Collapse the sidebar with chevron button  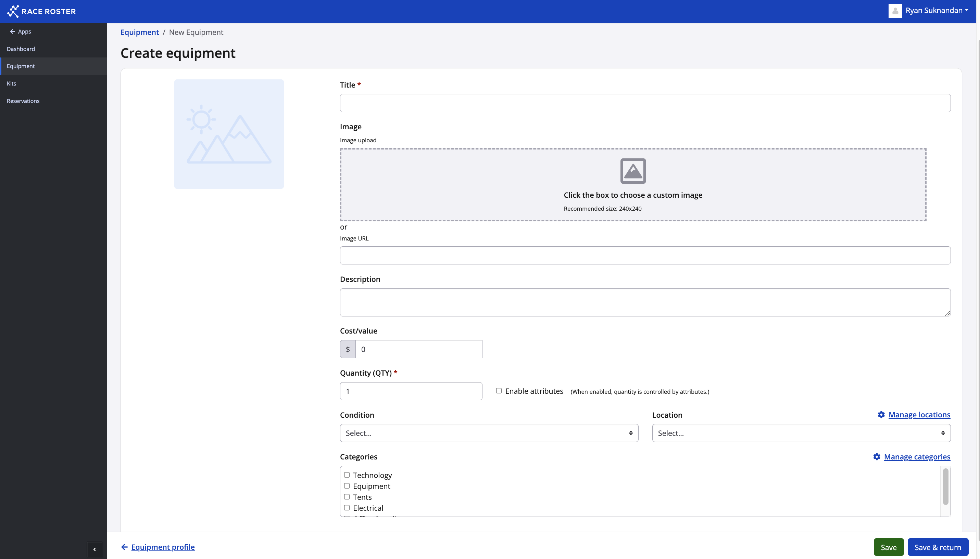pyautogui.click(x=95, y=549)
